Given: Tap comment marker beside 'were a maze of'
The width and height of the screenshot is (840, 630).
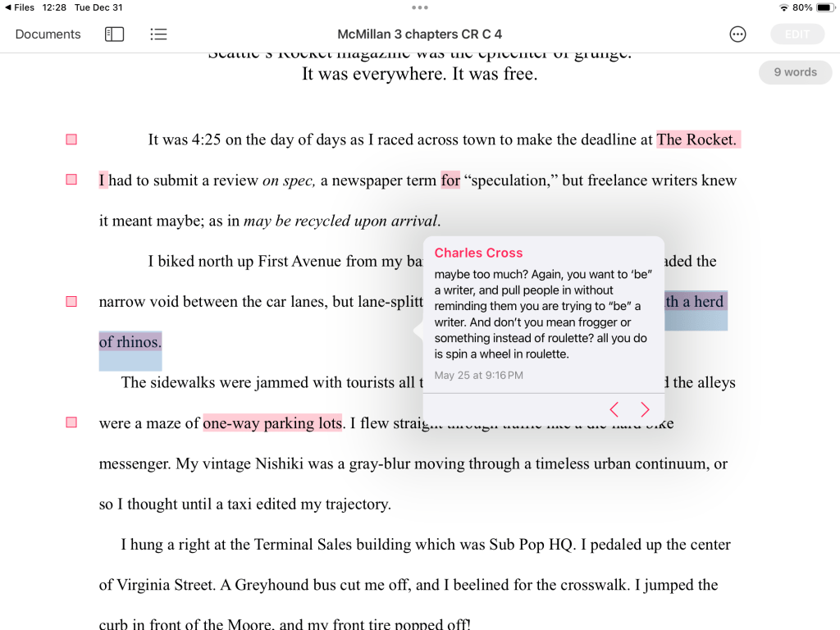Looking at the screenshot, I should (71, 422).
